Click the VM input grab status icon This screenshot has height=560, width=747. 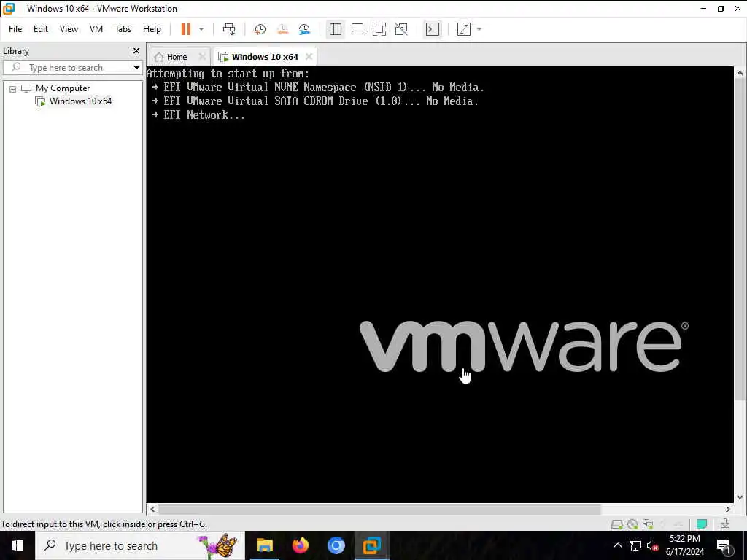coord(725,524)
